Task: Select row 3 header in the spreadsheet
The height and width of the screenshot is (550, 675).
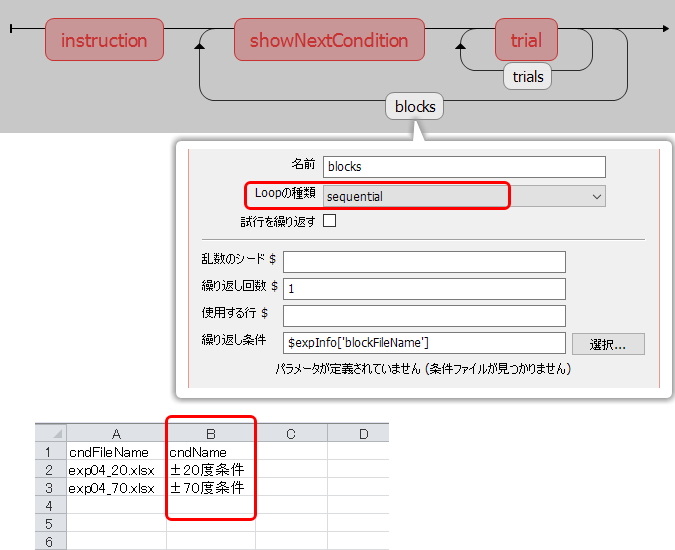Action: coord(50,487)
